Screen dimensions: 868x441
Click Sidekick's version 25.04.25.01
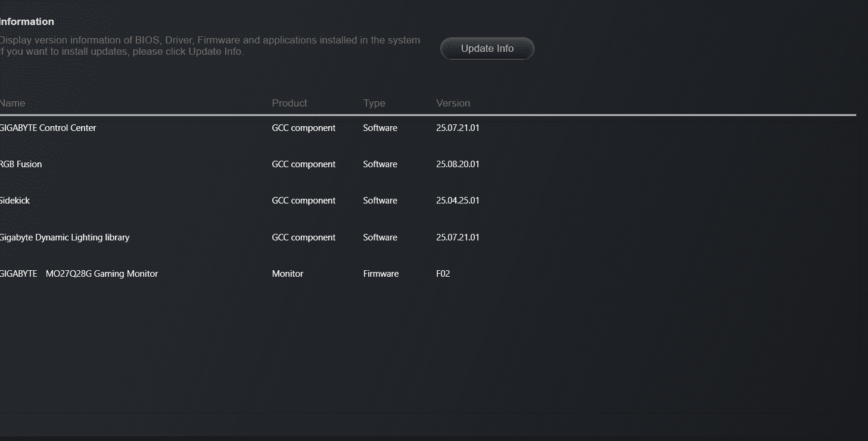pos(458,201)
